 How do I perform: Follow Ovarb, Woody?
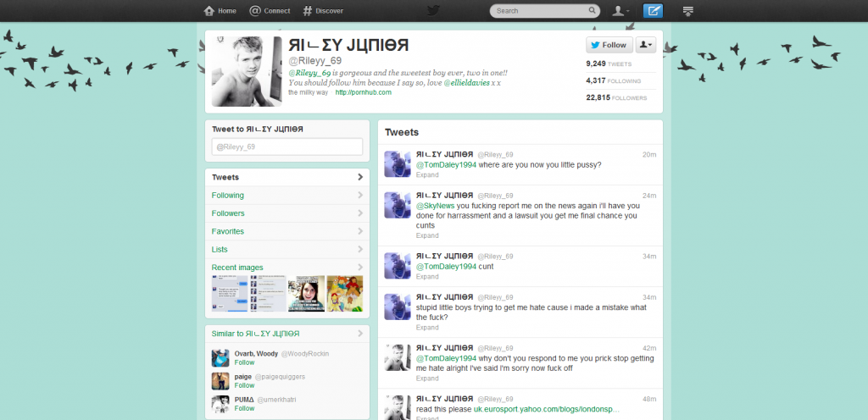[244, 362]
